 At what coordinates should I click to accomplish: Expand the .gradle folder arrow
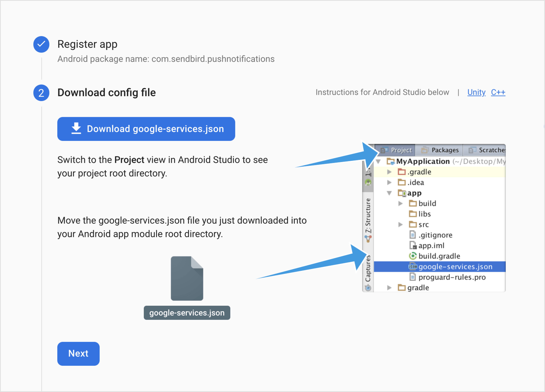pyautogui.click(x=389, y=172)
